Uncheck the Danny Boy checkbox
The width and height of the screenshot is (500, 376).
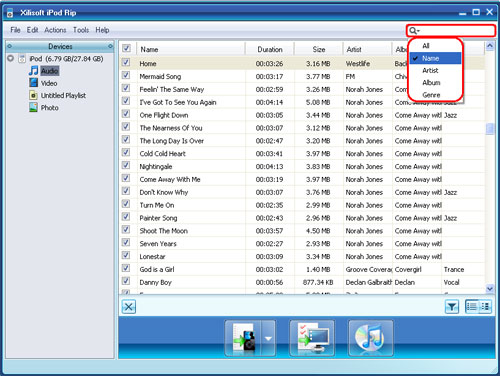click(x=126, y=281)
